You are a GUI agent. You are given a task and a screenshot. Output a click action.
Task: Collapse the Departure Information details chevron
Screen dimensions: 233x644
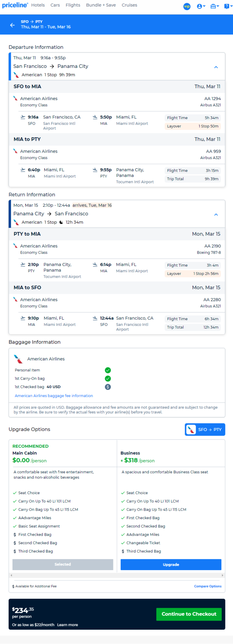coord(216,67)
